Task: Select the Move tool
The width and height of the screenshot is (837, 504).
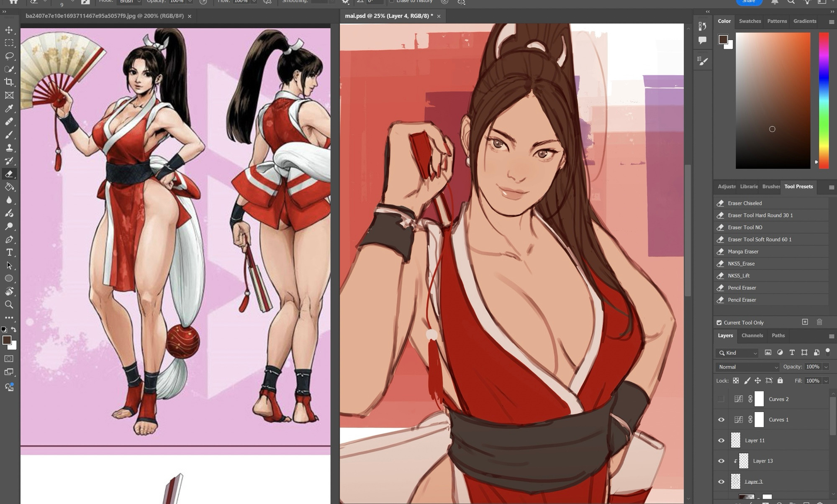Action: 9,30
